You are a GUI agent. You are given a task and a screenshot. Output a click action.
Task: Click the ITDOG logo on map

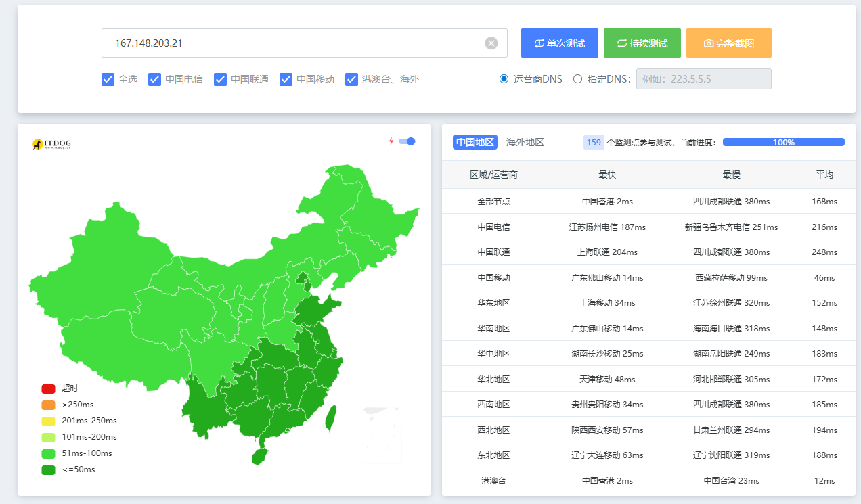[x=51, y=144]
